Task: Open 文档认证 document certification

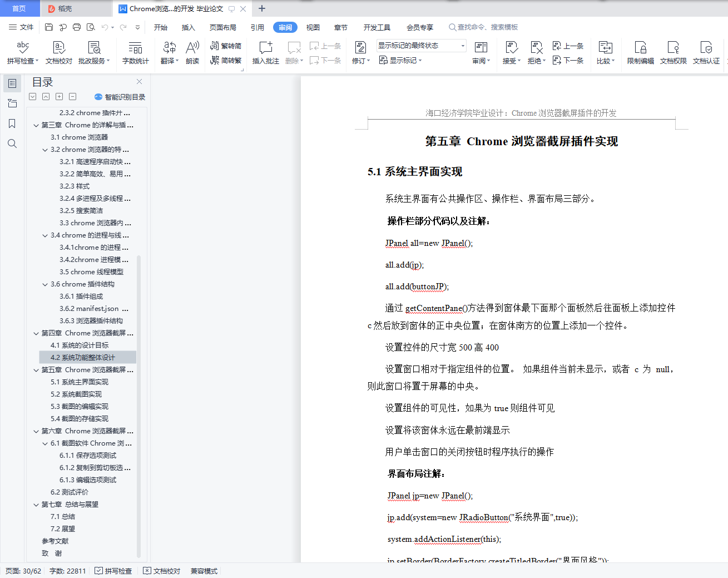Action: (706, 53)
